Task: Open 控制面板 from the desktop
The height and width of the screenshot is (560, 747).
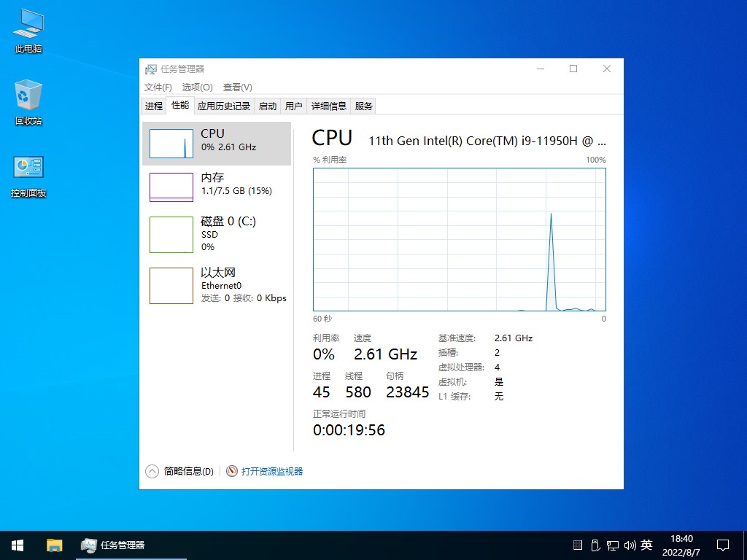Action: click(27, 169)
